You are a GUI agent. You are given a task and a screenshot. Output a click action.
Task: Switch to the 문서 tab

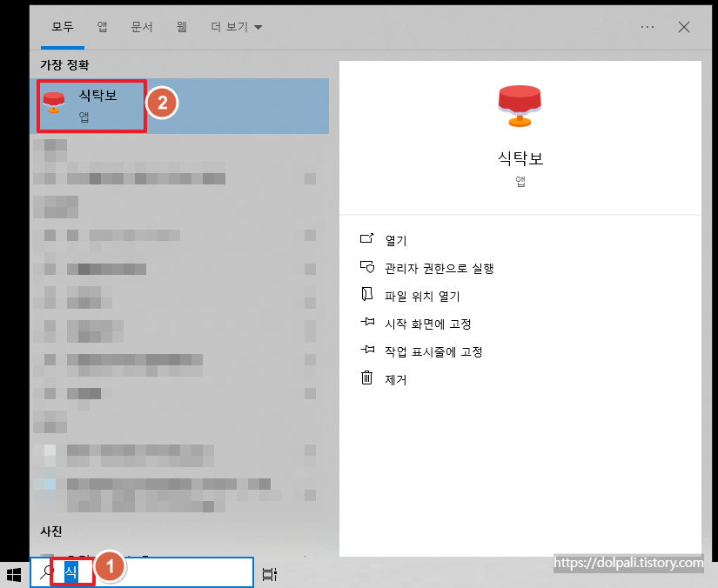tap(141, 27)
